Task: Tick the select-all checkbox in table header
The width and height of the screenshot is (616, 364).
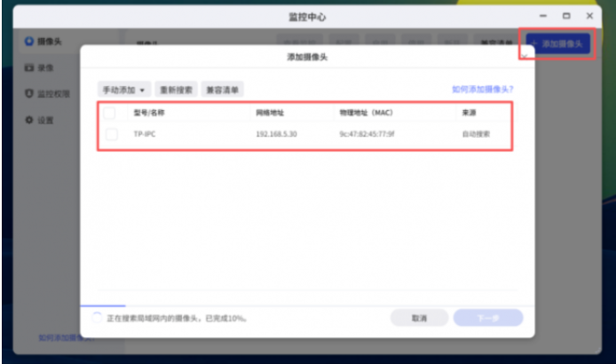Action: pyautogui.click(x=110, y=114)
